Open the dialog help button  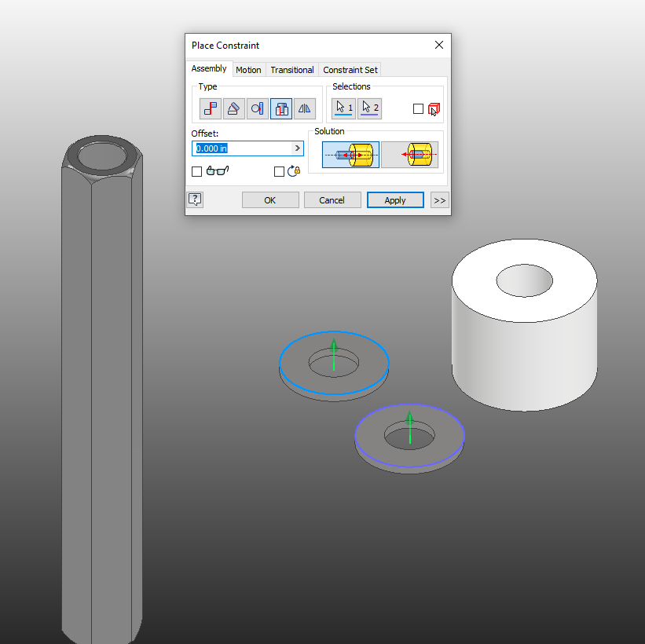coord(195,199)
